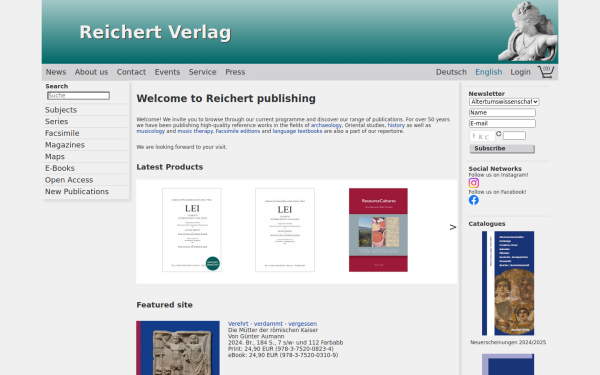600x375 pixels.
Task: Switch language to Deutsch
Action: [x=451, y=72]
